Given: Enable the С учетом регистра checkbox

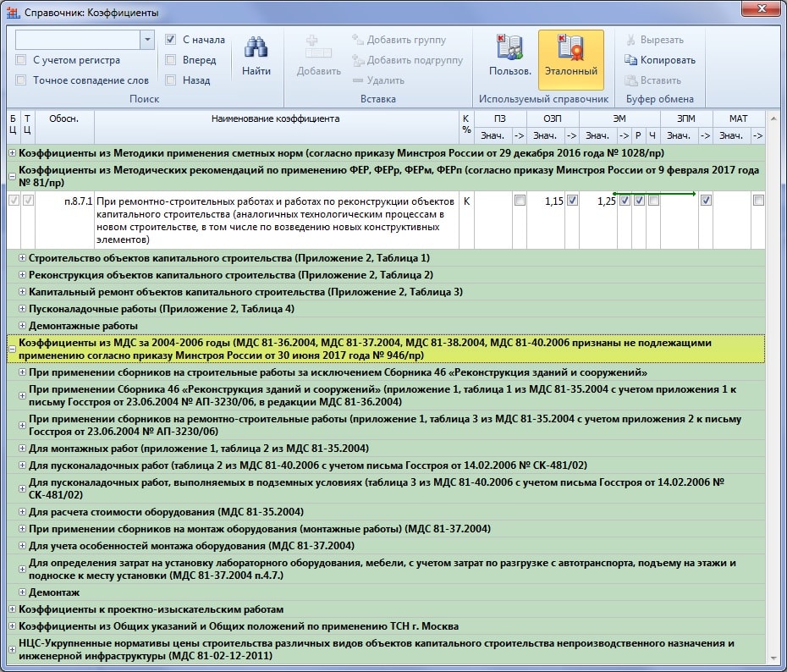Looking at the screenshot, I should pyautogui.click(x=21, y=60).
